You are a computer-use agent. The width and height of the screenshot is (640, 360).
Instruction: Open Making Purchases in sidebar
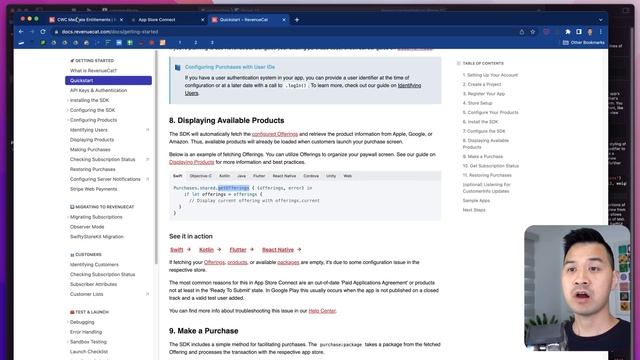coord(90,150)
